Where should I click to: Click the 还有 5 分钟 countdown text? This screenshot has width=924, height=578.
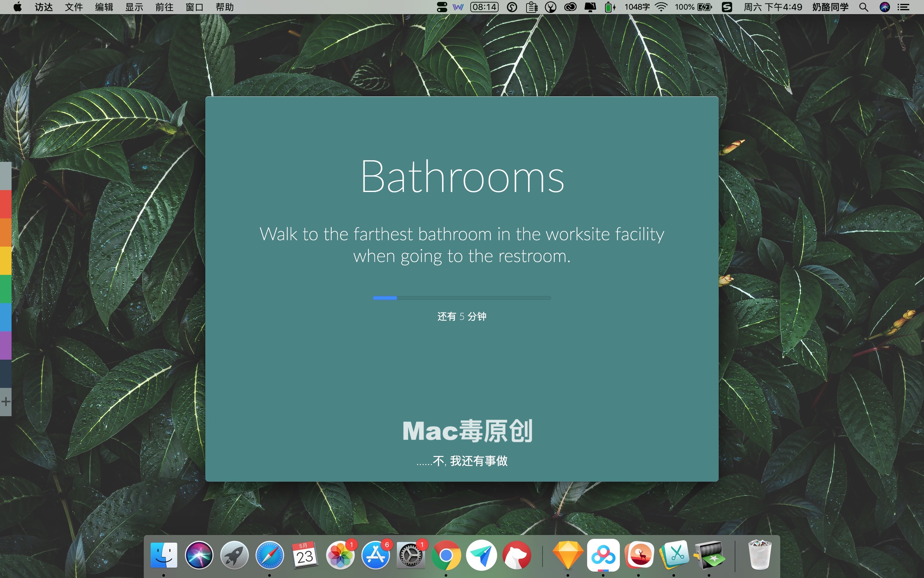click(462, 316)
